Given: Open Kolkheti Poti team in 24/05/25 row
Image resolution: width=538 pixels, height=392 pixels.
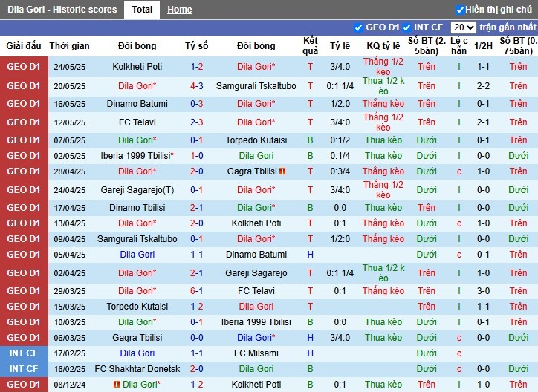Looking at the screenshot, I should click(137, 67).
